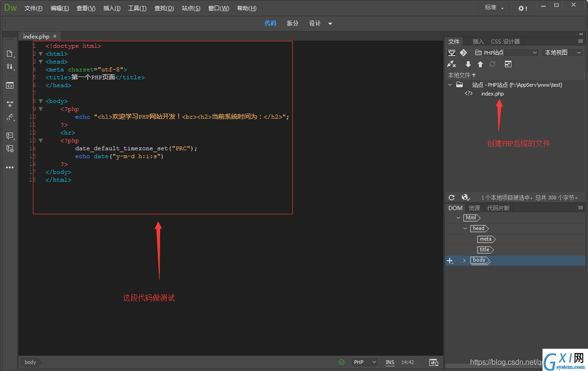
Task: Click the body tag selector in status bar
Action: [31, 362]
